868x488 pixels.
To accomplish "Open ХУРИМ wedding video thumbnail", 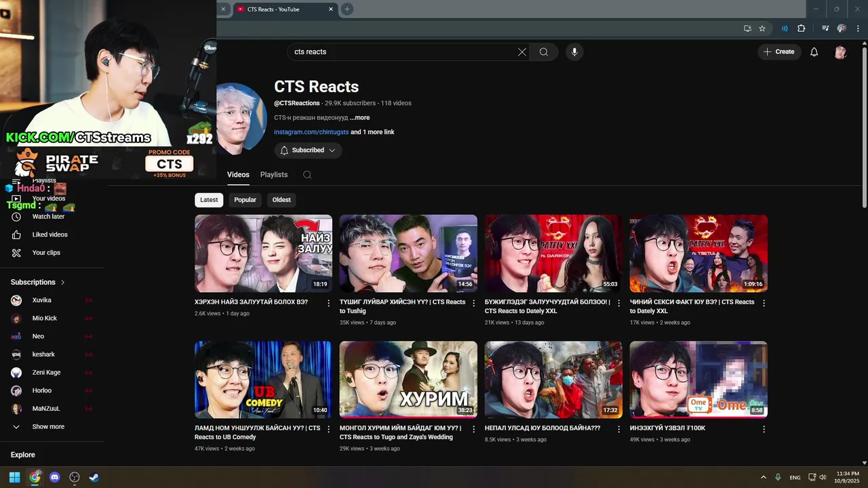I will [x=408, y=380].
